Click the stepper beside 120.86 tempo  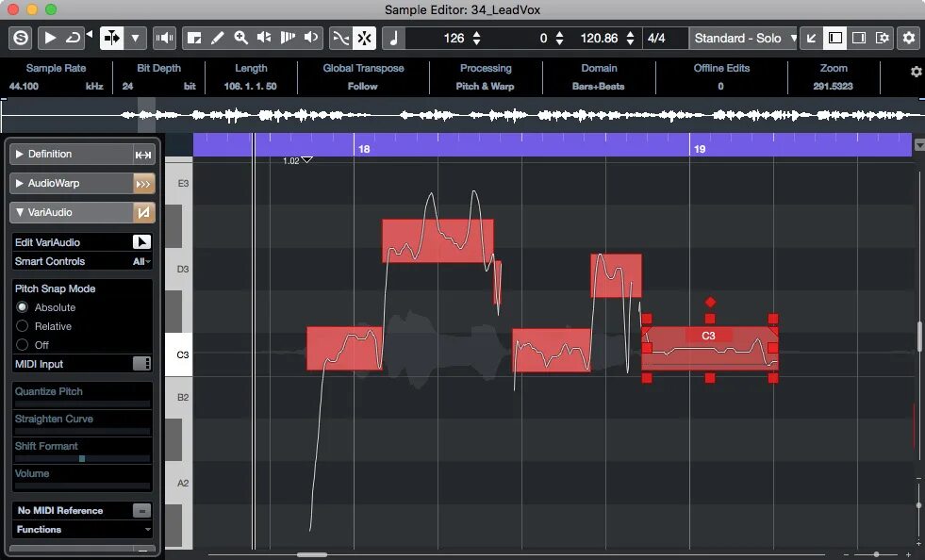(630, 39)
